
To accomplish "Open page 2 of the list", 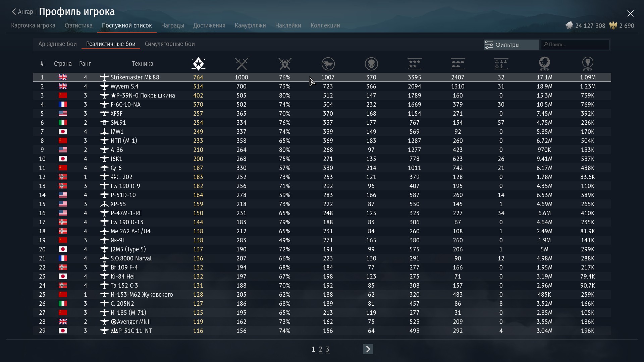I will pos(321,350).
